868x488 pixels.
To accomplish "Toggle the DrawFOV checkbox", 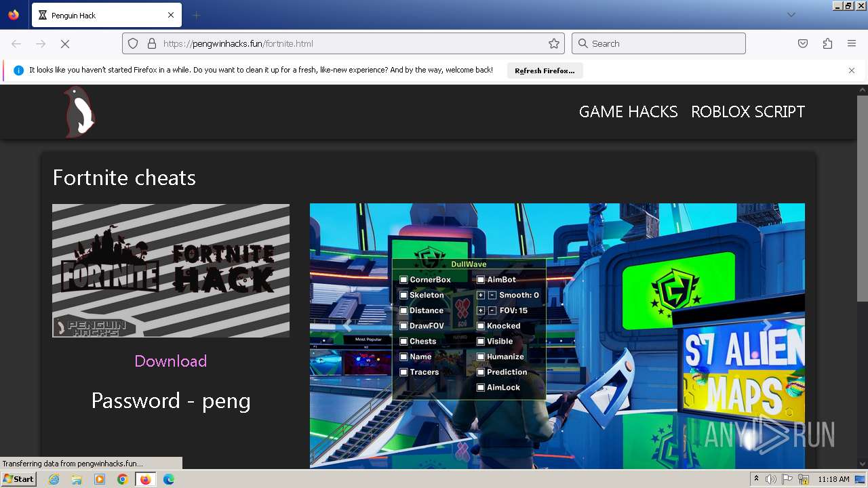I will [x=403, y=326].
